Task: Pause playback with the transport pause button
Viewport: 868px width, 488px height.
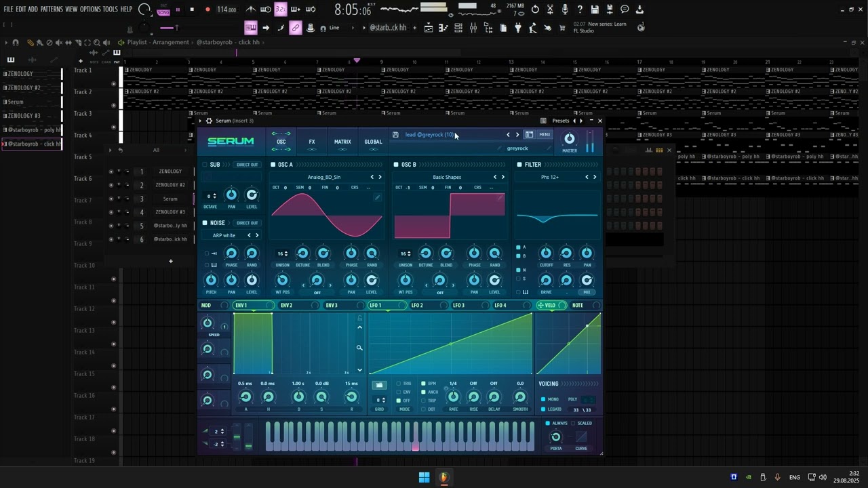Action: 178,9
